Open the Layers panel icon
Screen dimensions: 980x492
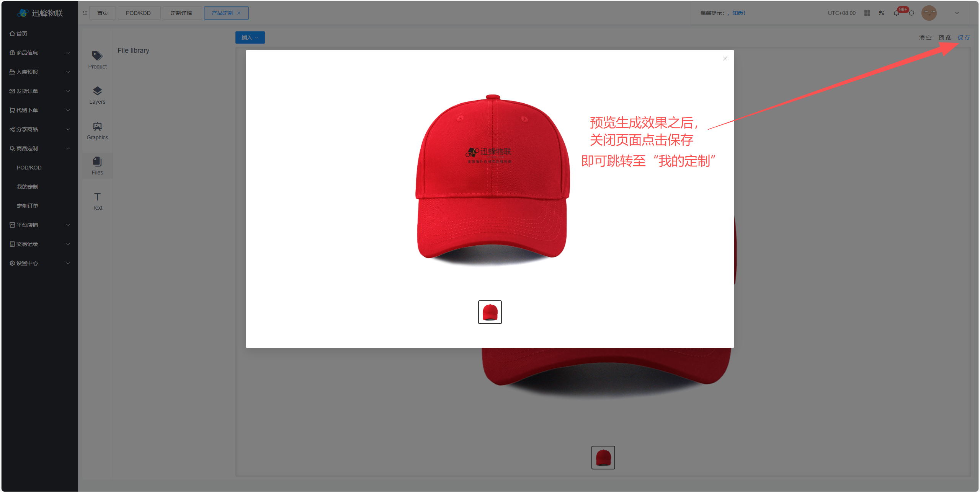pyautogui.click(x=97, y=91)
